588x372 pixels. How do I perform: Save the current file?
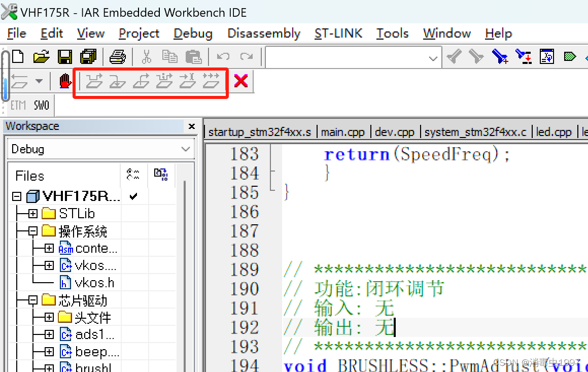(x=64, y=57)
